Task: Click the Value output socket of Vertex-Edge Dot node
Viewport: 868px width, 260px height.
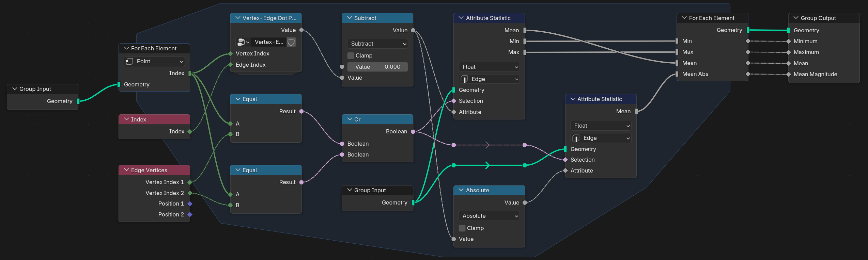Action: 301,30
